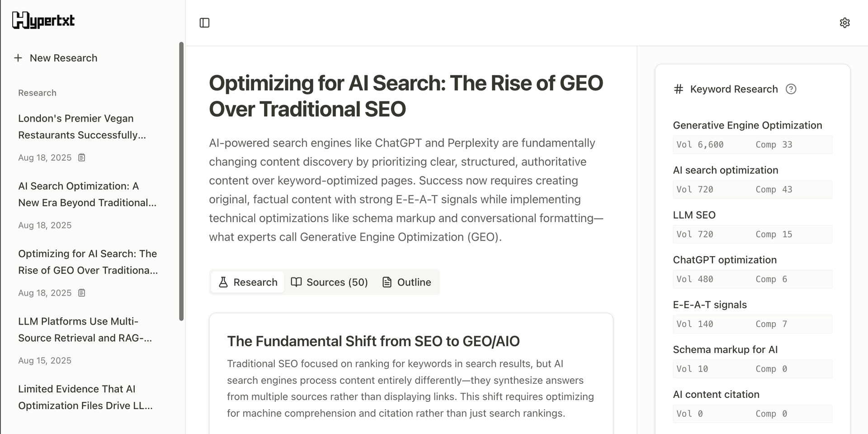Open LLM Platforms Use Multi-Source Retrieval research

click(x=85, y=329)
